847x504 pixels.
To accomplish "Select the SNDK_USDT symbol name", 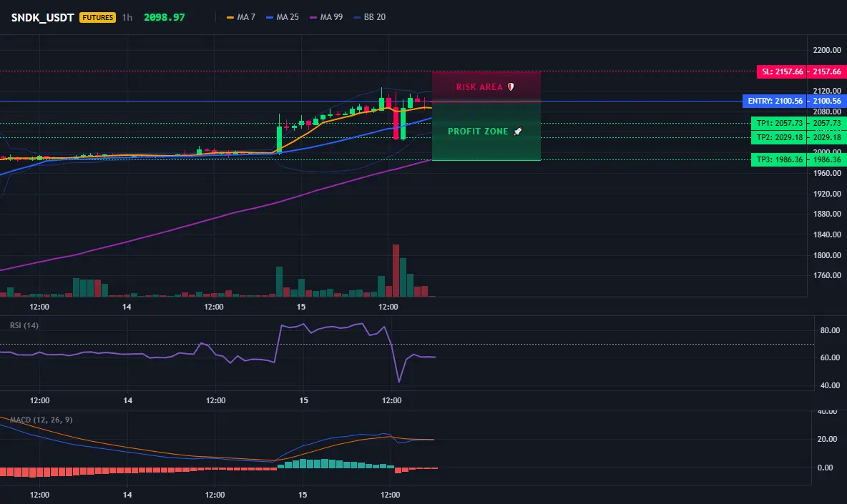I will tap(43, 17).
